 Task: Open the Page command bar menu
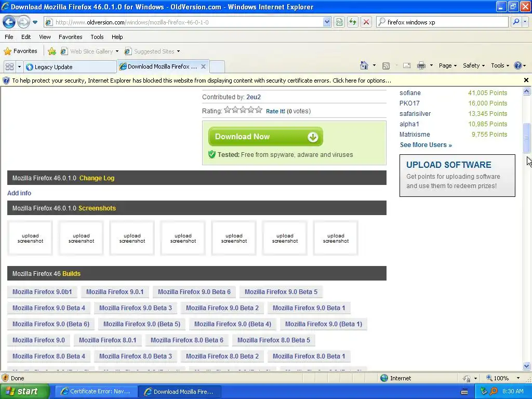point(447,65)
